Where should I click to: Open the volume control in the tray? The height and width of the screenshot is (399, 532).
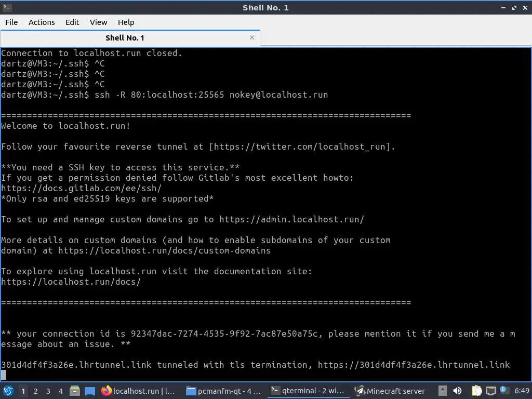point(457,391)
